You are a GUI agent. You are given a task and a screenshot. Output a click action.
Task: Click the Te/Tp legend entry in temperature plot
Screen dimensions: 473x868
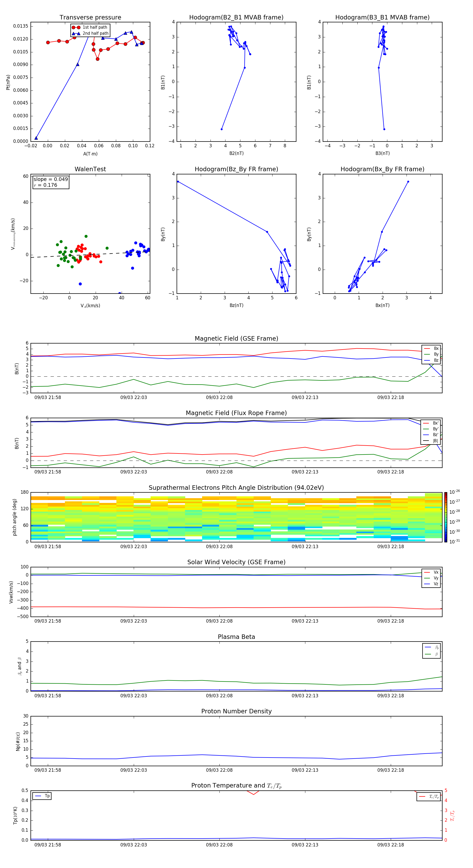(429, 796)
